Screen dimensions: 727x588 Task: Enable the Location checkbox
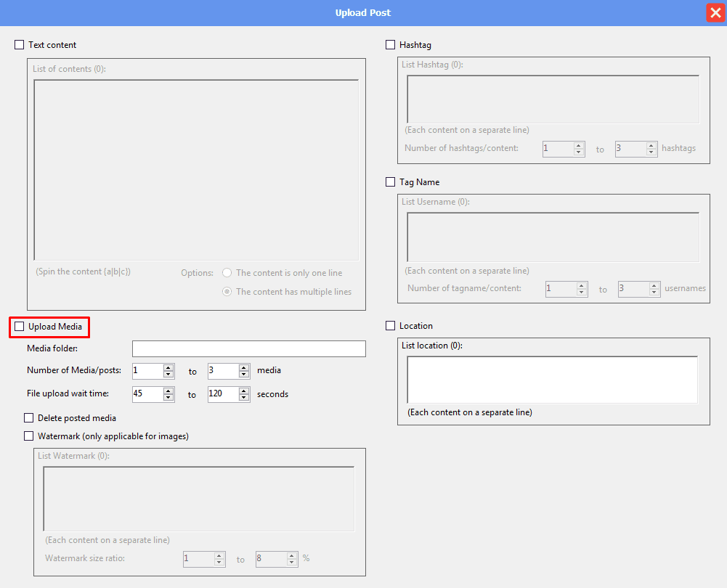pos(391,326)
